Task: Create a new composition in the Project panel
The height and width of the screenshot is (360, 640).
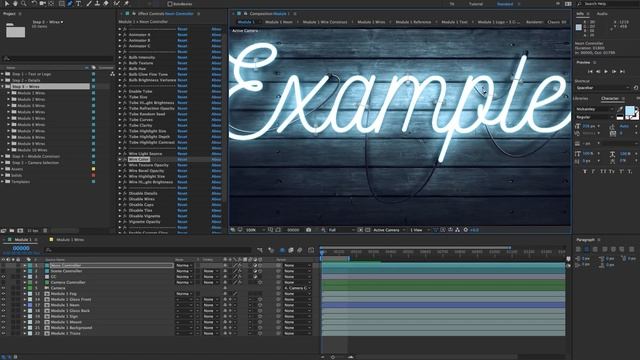Action: (20, 231)
